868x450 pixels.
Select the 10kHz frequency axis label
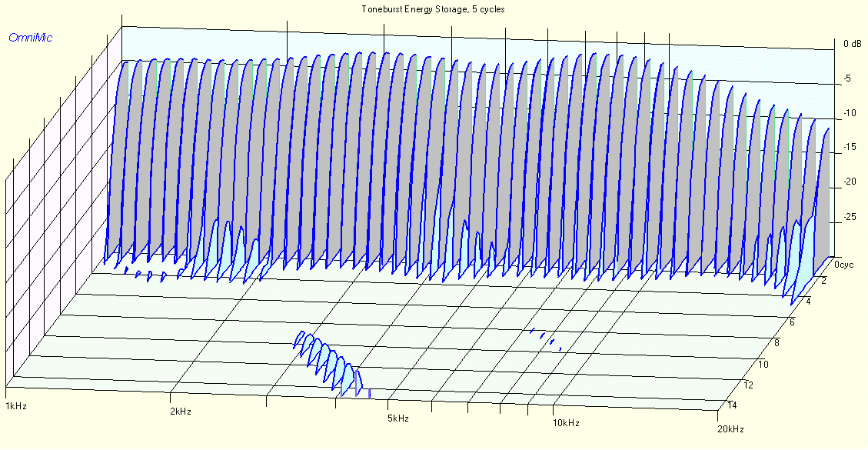[567, 423]
